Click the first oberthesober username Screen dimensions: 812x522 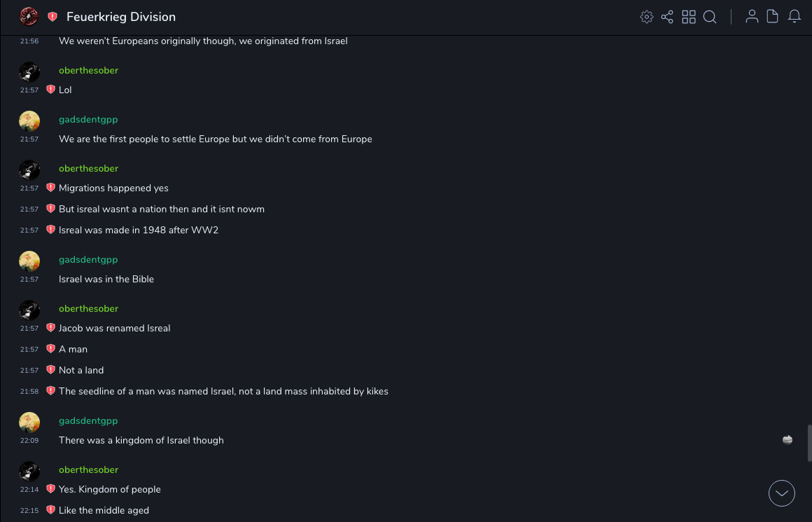tap(88, 70)
